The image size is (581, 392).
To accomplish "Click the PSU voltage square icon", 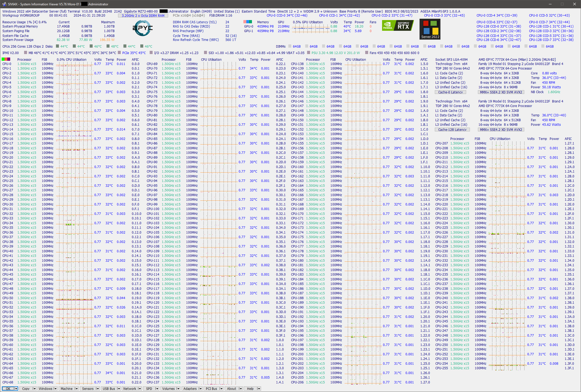I will click(308, 53).
